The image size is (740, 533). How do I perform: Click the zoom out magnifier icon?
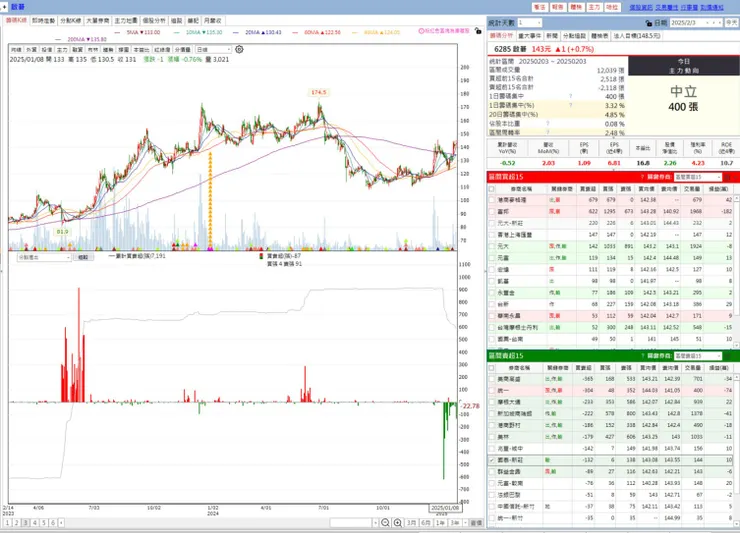(x=386, y=523)
